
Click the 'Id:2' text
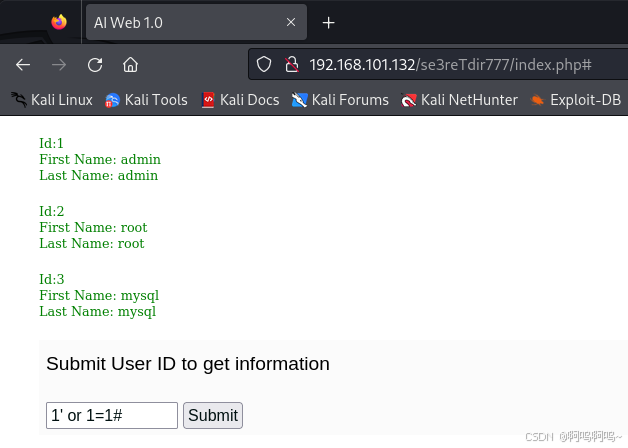coord(51,211)
